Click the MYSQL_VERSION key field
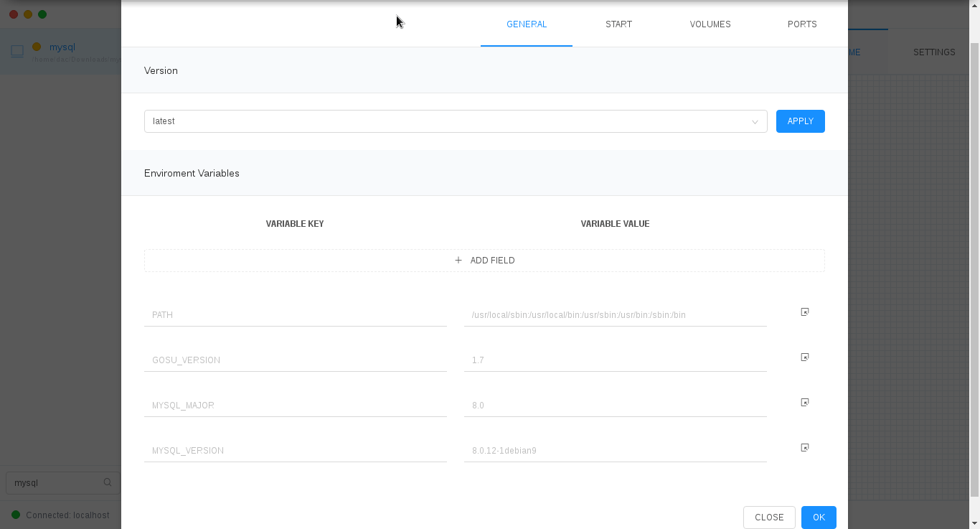 [296, 451]
